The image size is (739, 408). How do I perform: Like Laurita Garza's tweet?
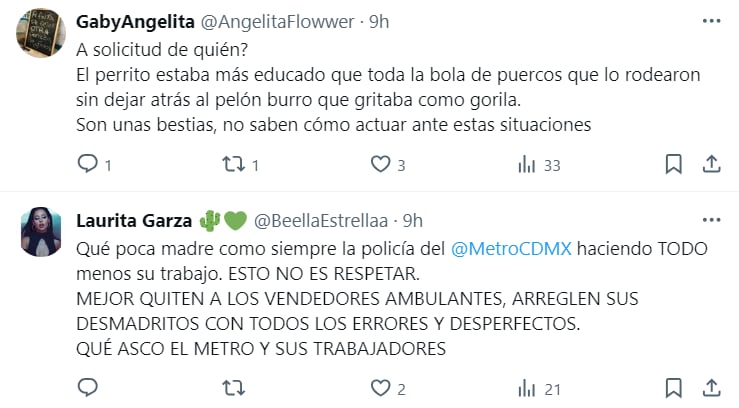tap(380, 388)
